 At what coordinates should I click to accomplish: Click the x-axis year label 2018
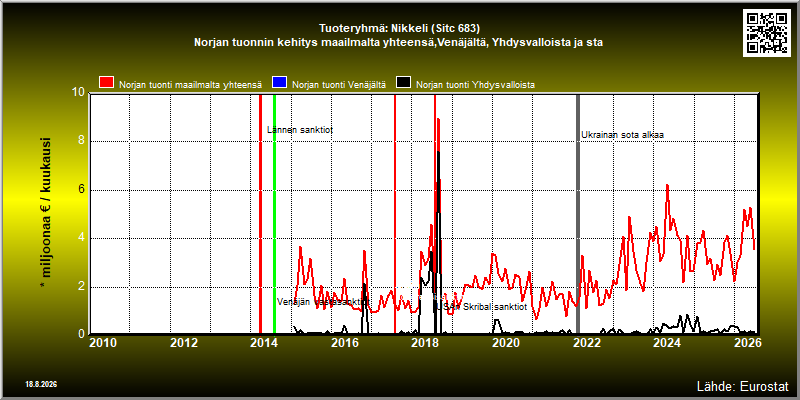point(424,342)
